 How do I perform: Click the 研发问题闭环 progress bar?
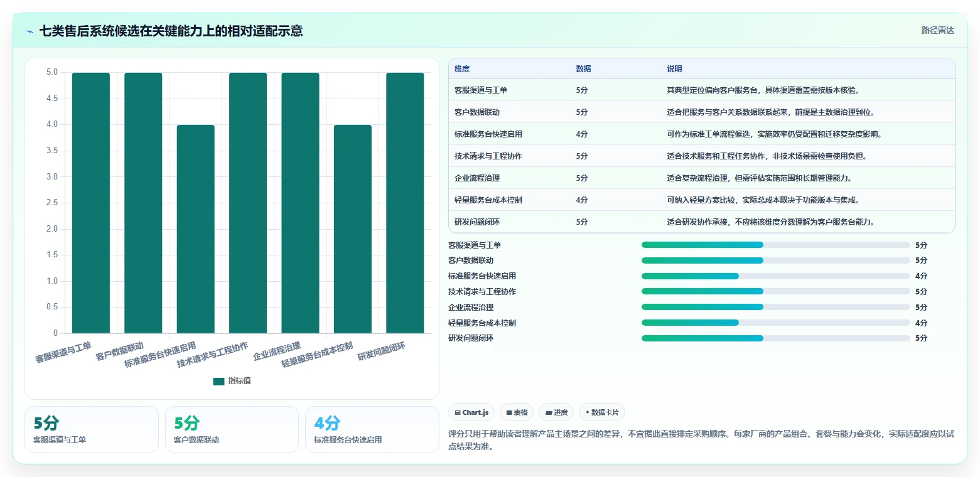click(x=776, y=338)
